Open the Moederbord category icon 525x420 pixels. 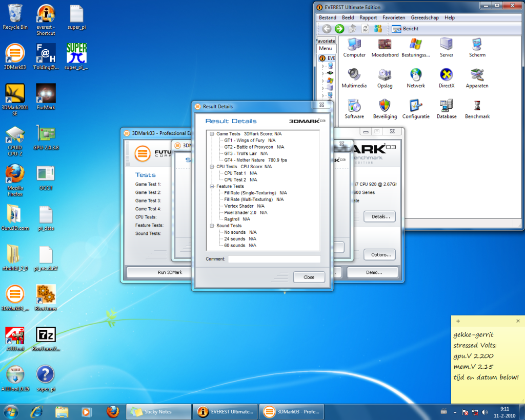[x=385, y=48]
